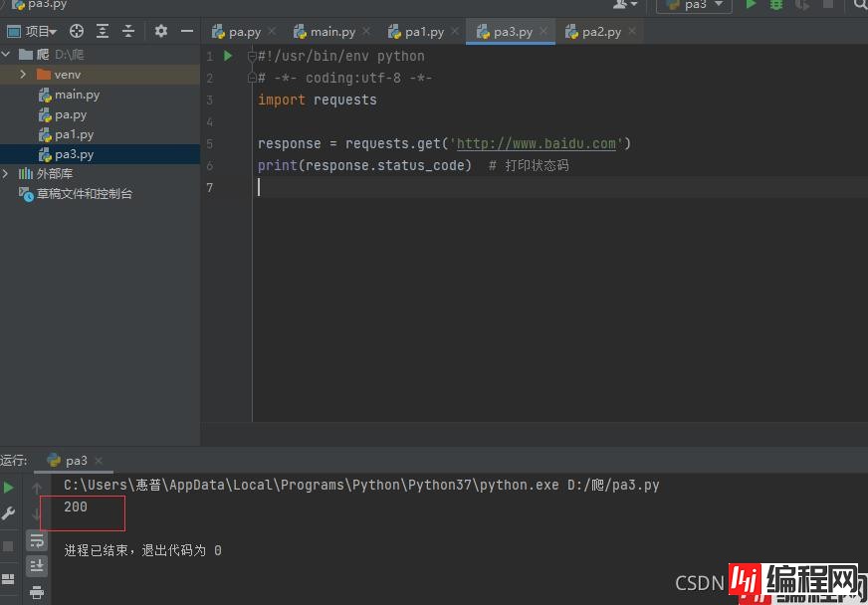Start debugging with the bug icon
The height and width of the screenshot is (605, 868).
tap(776, 5)
